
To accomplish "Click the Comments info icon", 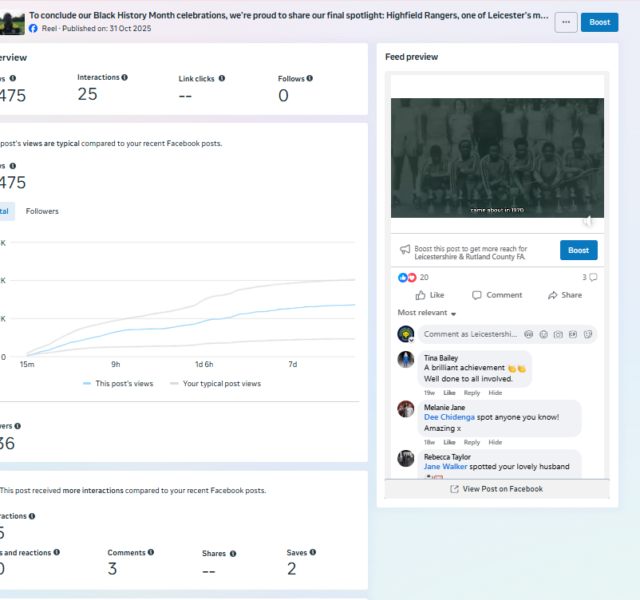I will click(151, 552).
